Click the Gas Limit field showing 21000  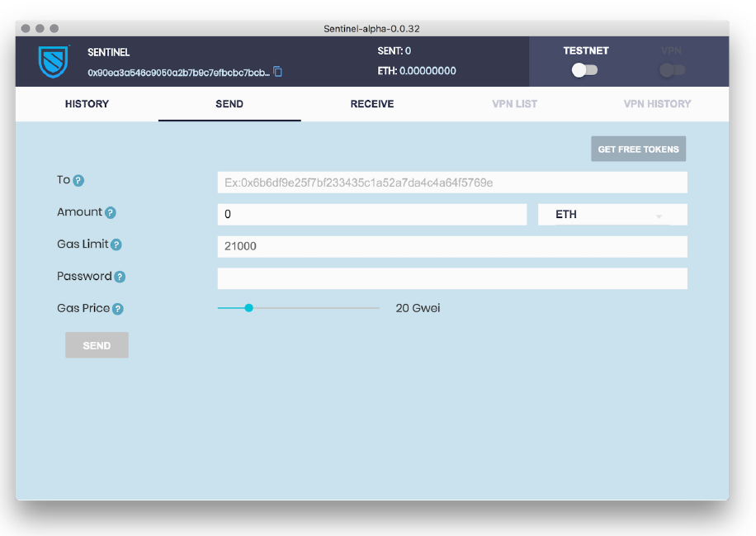click(452, 247)
